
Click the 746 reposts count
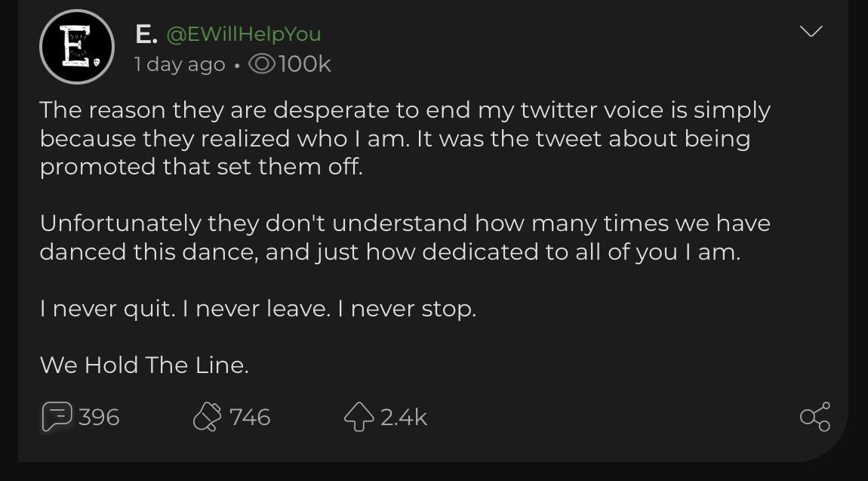pyautogui.click(x=251, y=416)
